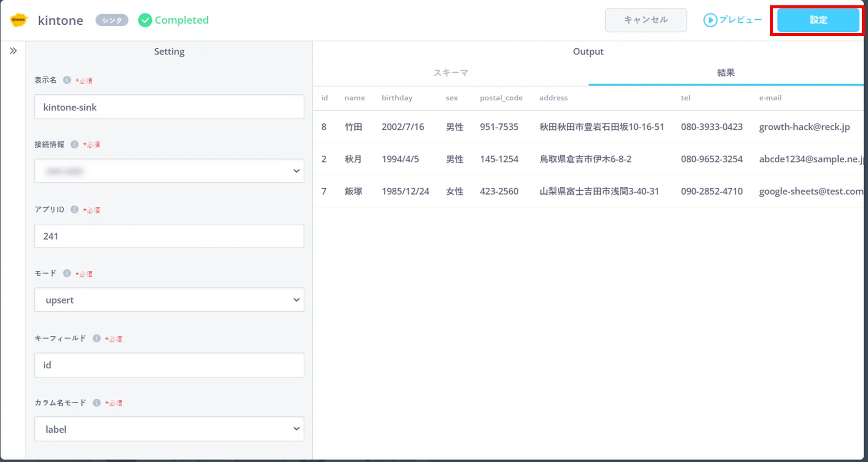Click info icon next to 接続情報

(74, 144)
